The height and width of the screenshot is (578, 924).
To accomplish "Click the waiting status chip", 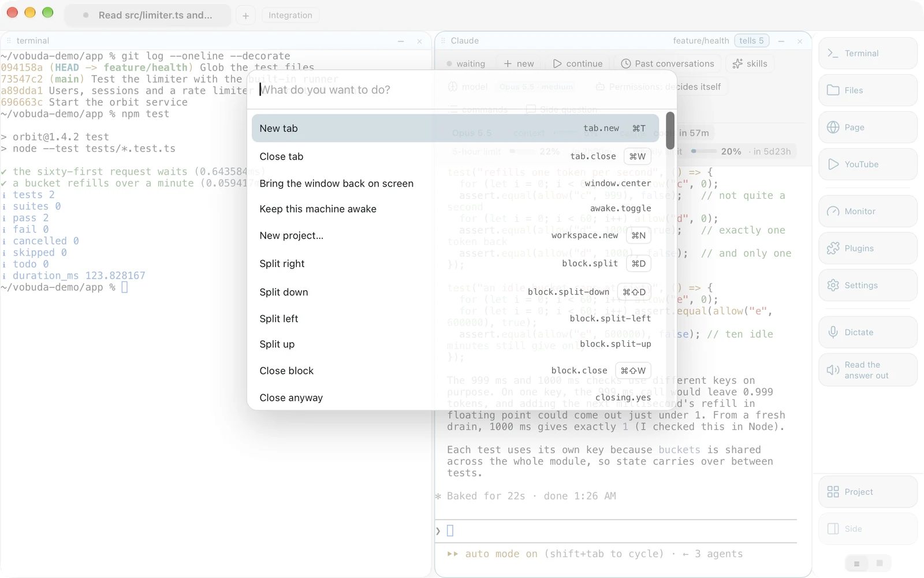I will coord(465,64).
